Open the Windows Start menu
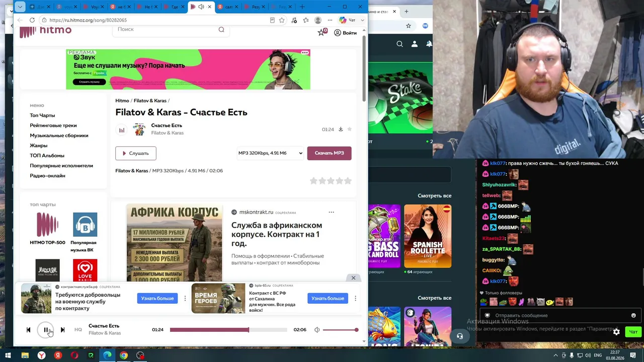Screen dimensions: 644x362 (8, 355)
